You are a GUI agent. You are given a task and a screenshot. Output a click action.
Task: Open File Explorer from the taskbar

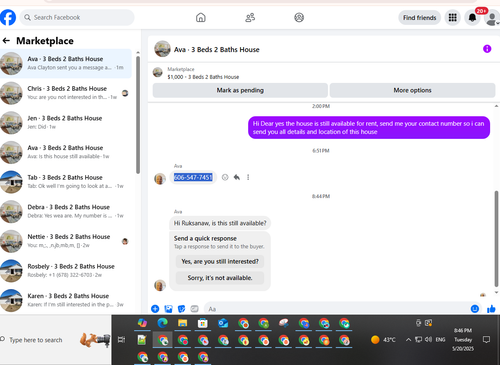[182, 323]
